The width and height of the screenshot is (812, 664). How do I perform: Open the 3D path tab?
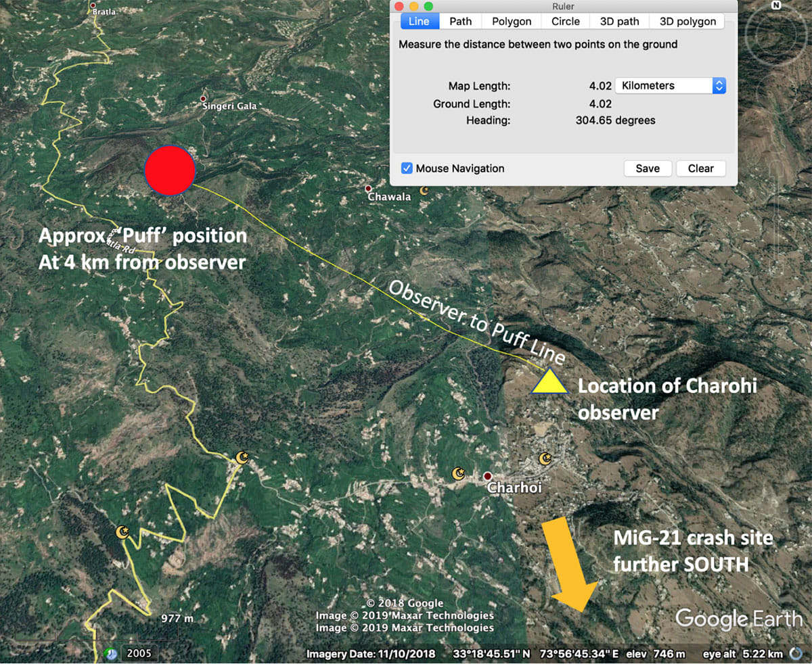[618, 22]
